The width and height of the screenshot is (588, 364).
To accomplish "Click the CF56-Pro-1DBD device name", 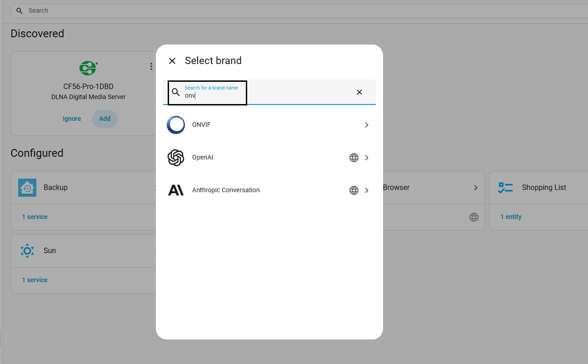I will [x=88, y=86].
